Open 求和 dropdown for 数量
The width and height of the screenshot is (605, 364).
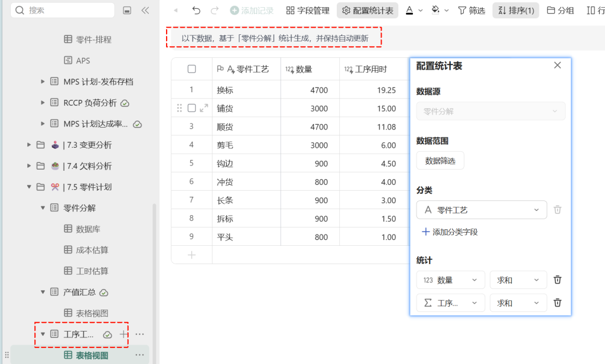(518, 280)
